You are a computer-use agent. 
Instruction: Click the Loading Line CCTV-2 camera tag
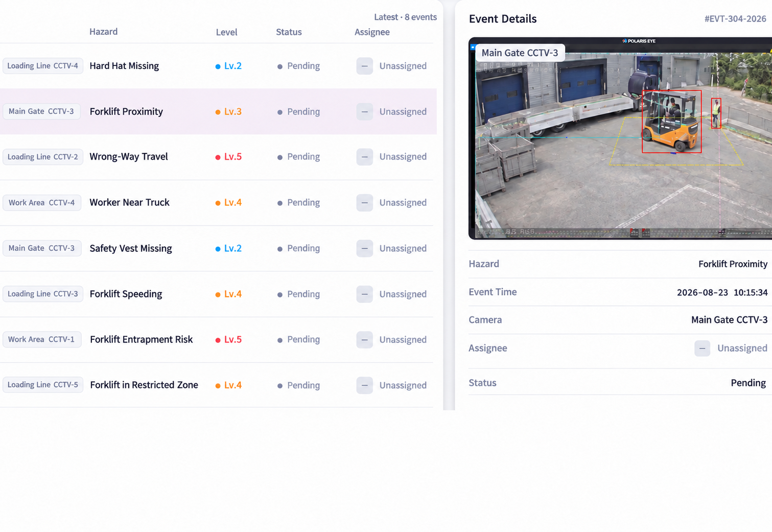tap(43, 157)
